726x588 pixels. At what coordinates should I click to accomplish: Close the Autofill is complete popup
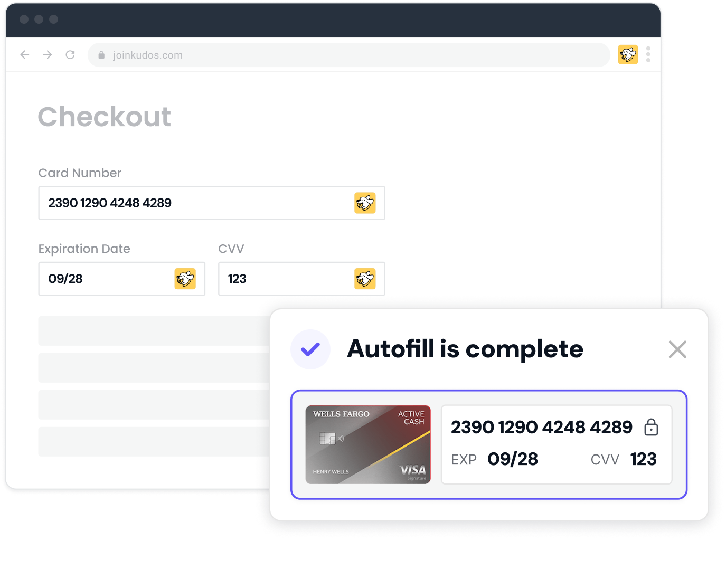677,349
